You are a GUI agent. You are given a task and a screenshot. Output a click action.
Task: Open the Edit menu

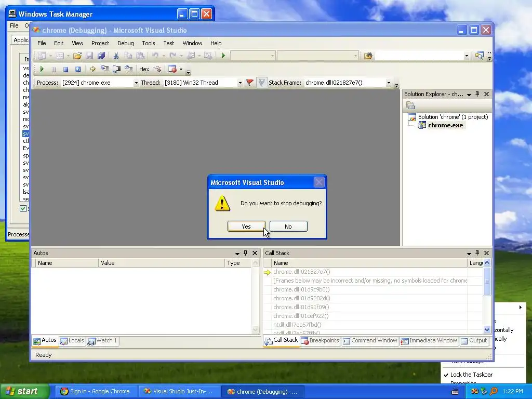59,43
